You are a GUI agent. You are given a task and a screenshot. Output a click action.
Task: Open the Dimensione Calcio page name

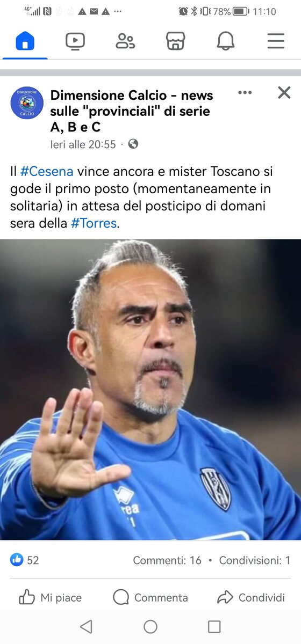pos(132,111)
